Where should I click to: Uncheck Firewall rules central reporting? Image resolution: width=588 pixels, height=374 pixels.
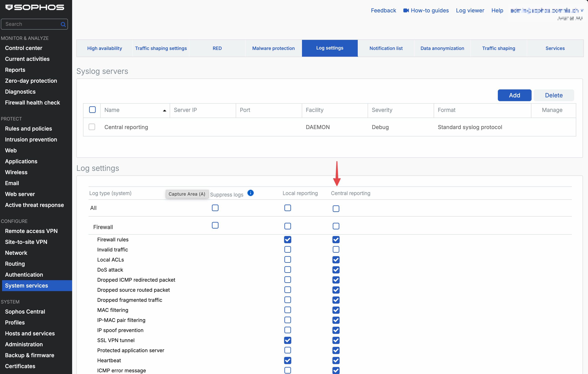[336, 239]
